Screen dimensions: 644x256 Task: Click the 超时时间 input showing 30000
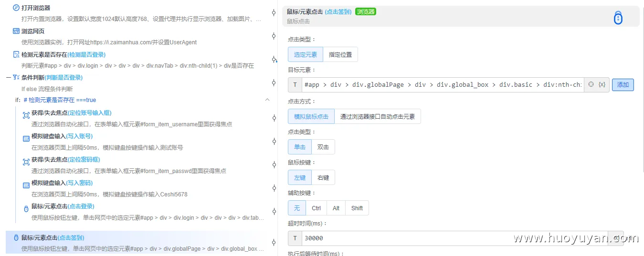click(454, 238)
